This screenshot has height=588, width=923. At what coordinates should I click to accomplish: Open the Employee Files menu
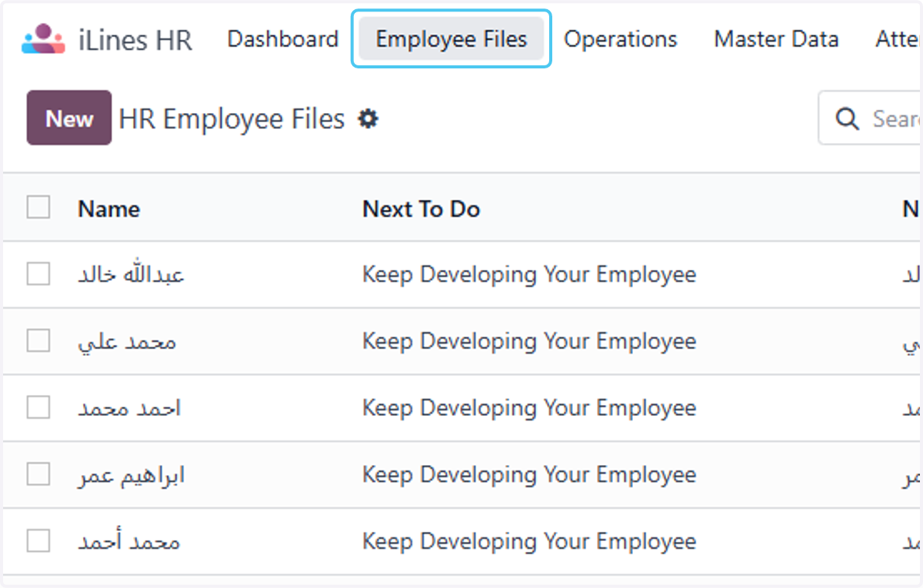[452, 39]
